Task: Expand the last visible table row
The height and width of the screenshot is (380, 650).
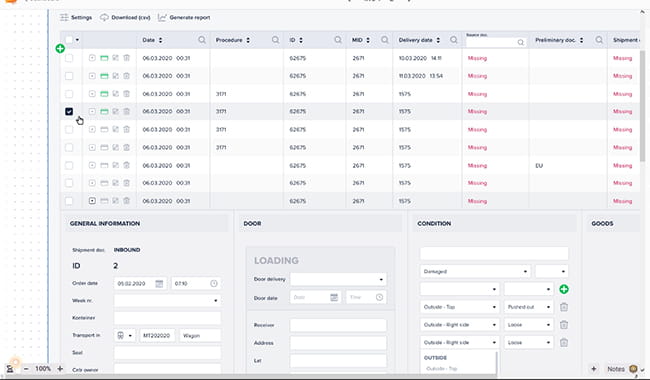Action: tap(92, 201)
